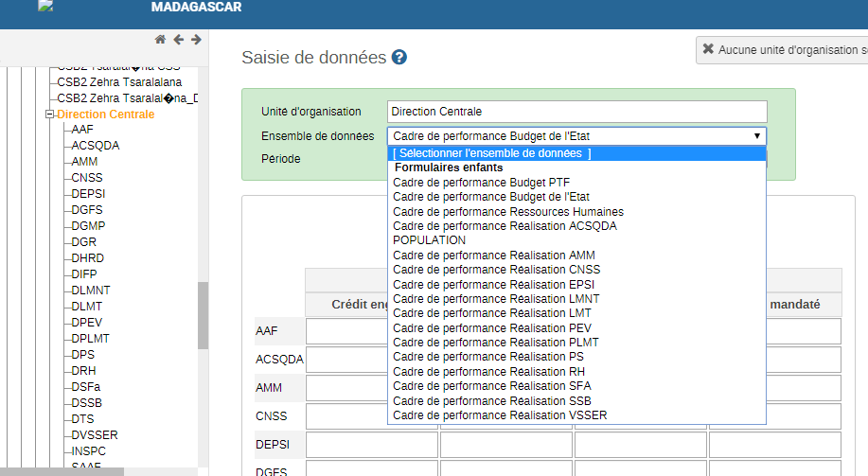Click the sidebar horizontal scrollbar
The width and height of the screenshot is (868, 476).
[x=62, y=471]
